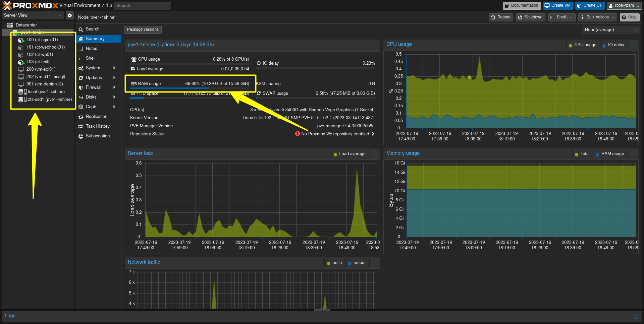The image size is (644, 324).
Task: Expand the System submenu arrow
Action: pos(114,68)
